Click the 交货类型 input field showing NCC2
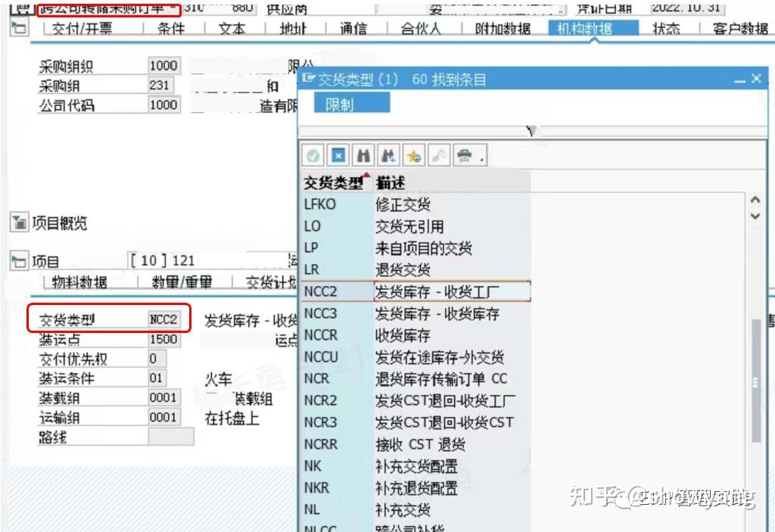Screen dimensions: 775x532 point(163,319)
